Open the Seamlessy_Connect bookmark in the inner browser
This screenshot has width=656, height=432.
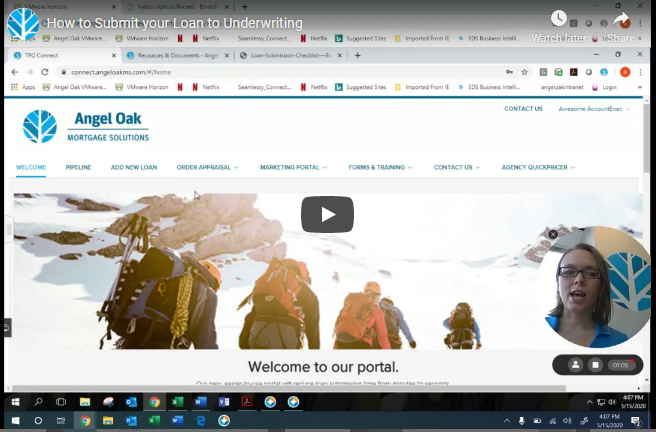[x=264, y=87]
